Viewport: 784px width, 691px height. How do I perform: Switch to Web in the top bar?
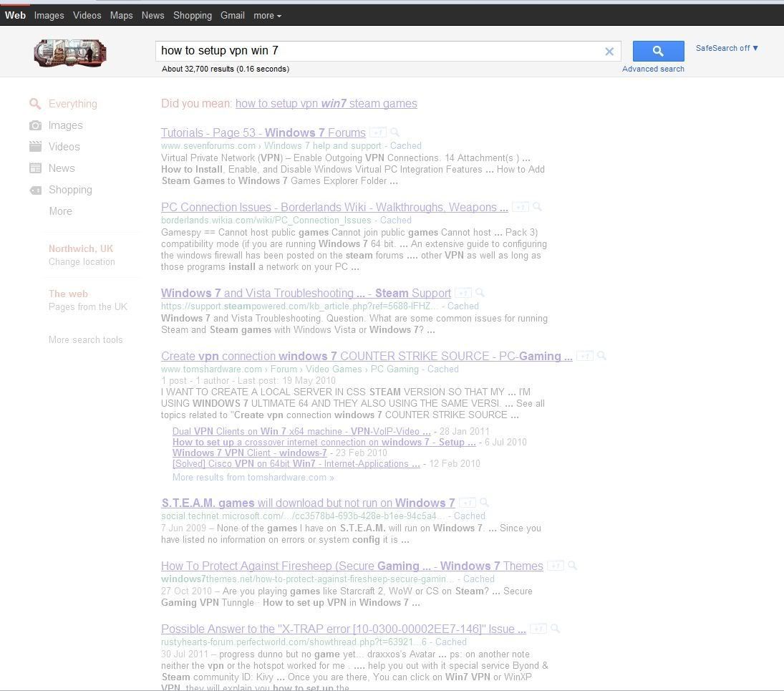pyautogui.click(x=16, y=15)
